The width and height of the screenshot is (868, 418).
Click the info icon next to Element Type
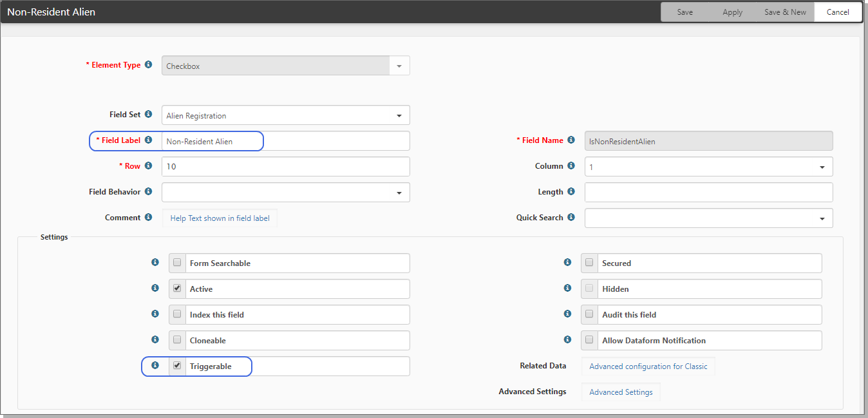149,65
